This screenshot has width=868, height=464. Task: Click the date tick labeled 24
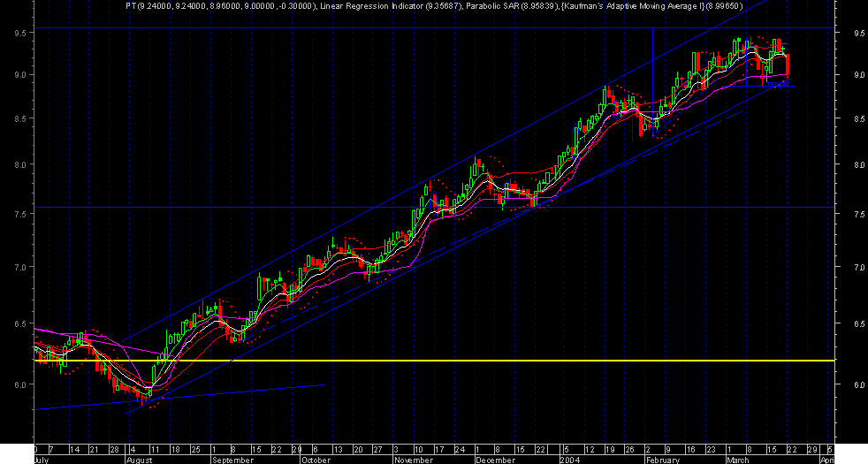[460, 449]
